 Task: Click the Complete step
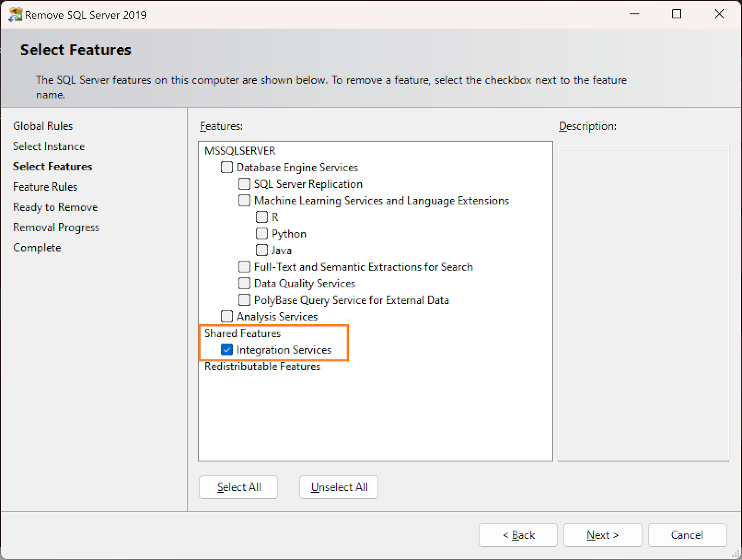[x=37, y=248]
